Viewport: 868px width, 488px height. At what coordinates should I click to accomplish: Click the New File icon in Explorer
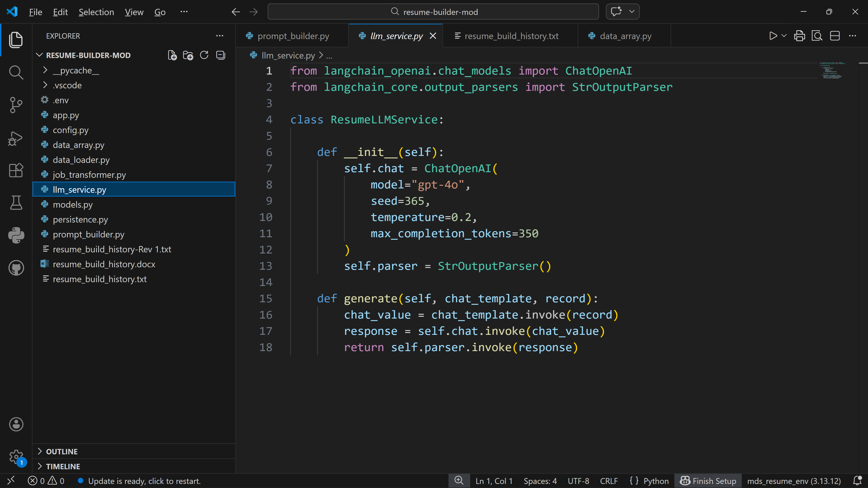point(172,55)
